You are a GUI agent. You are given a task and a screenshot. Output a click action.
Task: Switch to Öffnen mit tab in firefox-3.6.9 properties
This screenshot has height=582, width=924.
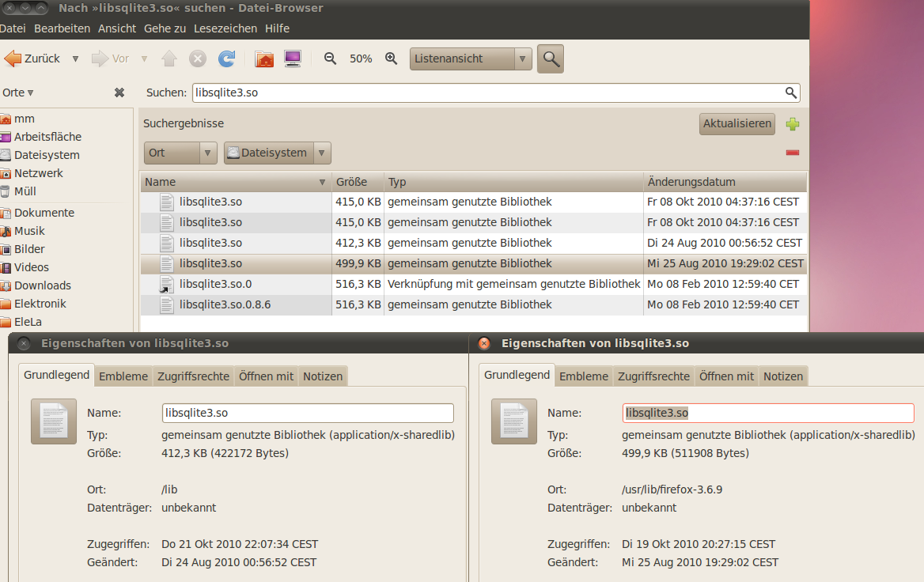tap(726, 376)
